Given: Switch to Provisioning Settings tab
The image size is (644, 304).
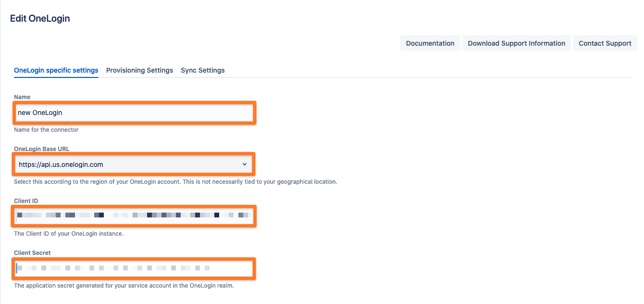Looking at the screenshot, I should coord(139,70).
